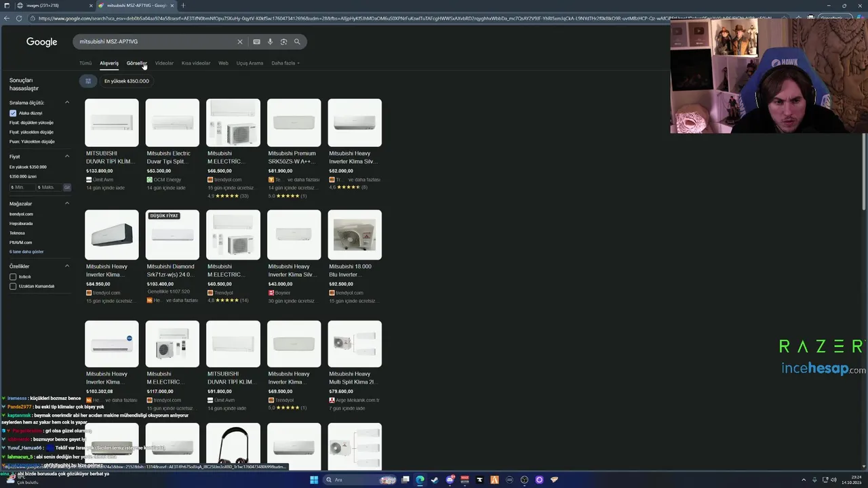Open the purple circle app on taskbar

(x=539, y=480)
